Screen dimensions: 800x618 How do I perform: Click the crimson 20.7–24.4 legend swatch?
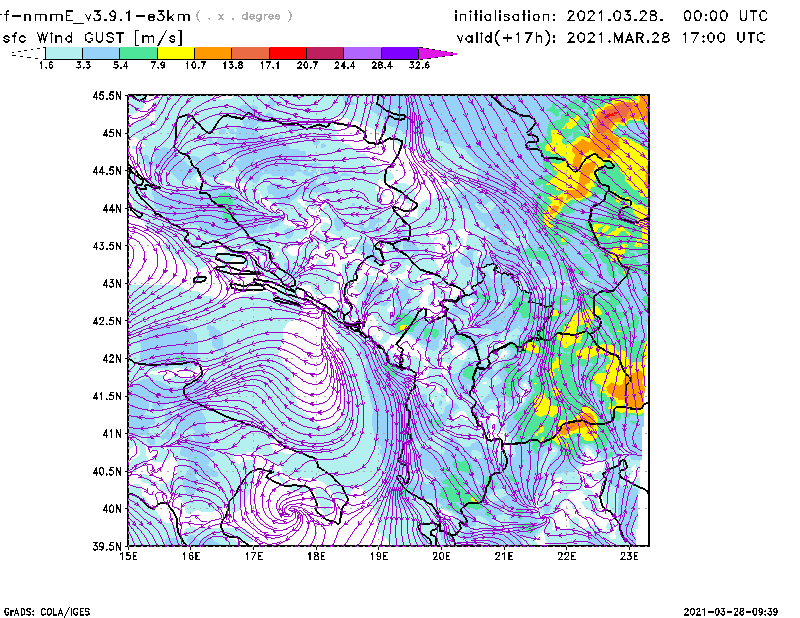(325, 53)
